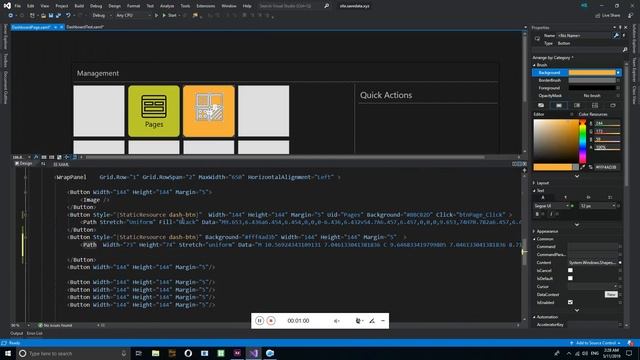640x360 pixels.
Task: Collapse the Automation category
Action: (x=534, y=317)
